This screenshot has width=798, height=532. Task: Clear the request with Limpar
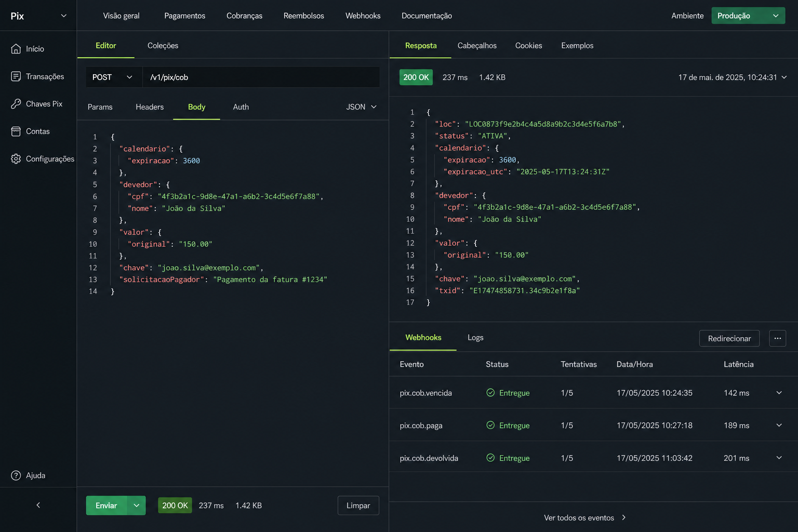point(358,506)
